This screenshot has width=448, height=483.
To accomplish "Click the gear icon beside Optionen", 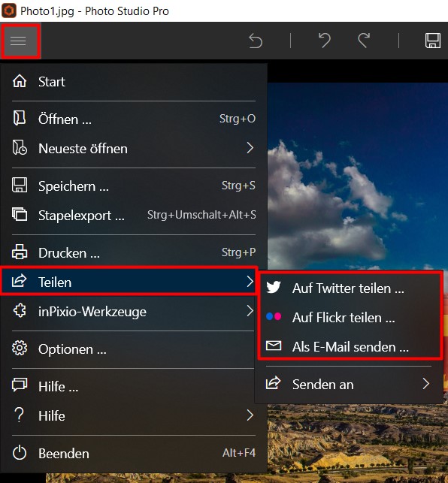I will coord(20,349).
